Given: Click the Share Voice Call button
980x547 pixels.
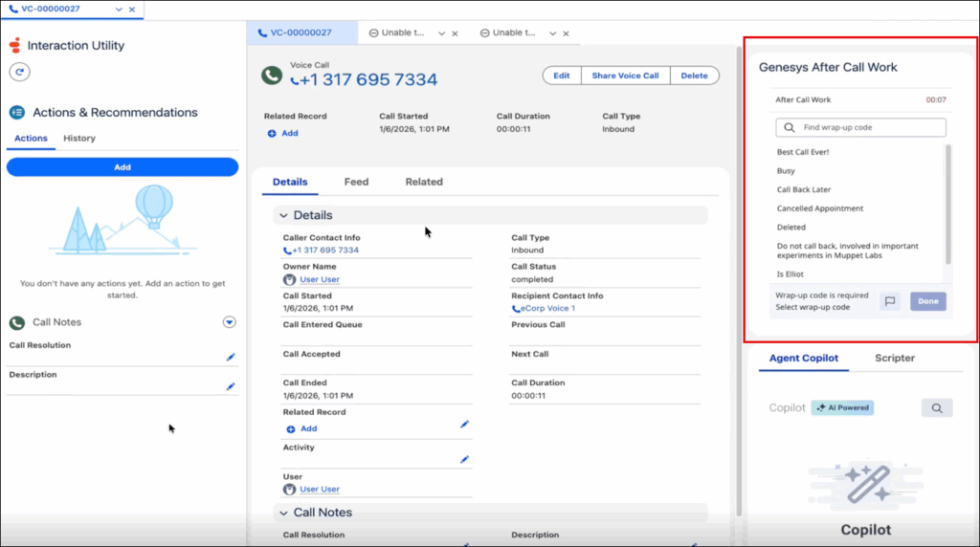Looking at the screenshot, I should [x=625, y=76].
